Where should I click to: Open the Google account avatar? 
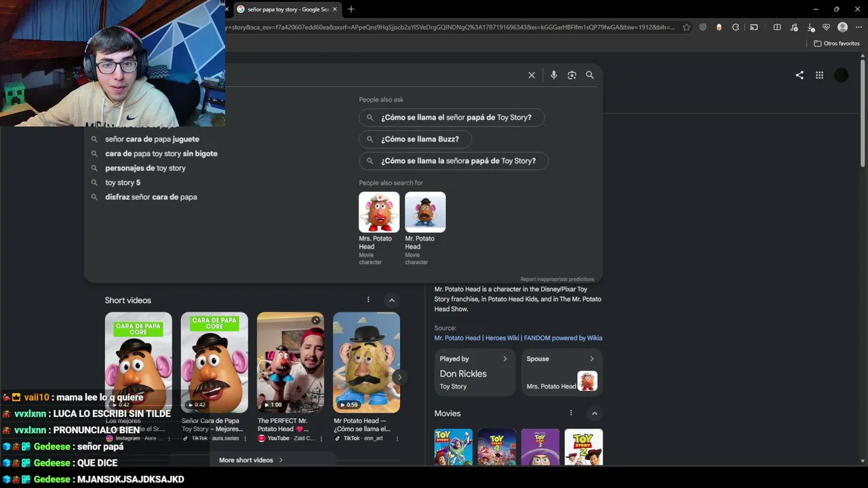(842, 75)
